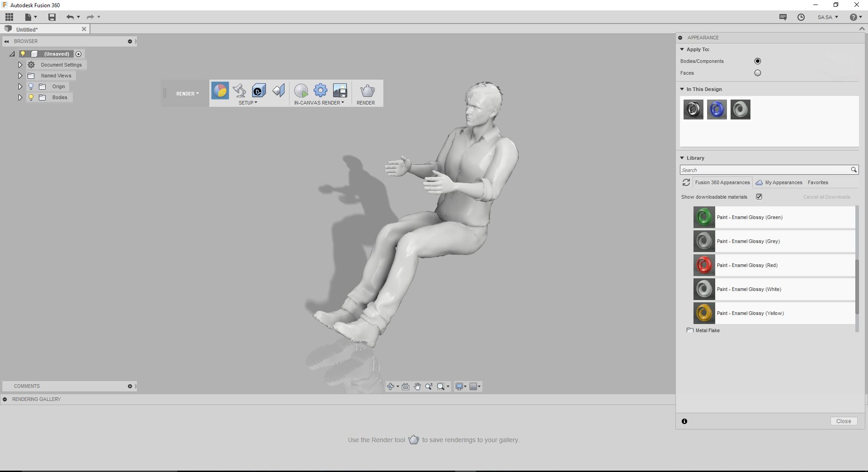Expand Origin tree node
Image resolution: width=868 pixels, height=472 pixels.
point(20,86)
